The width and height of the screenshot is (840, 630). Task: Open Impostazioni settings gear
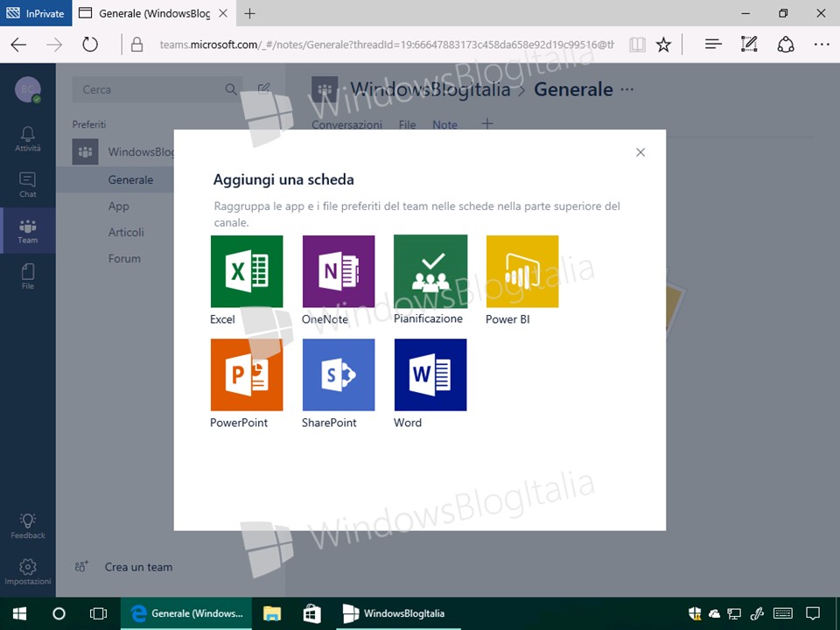pyautogui.click(x=28, y=571)
